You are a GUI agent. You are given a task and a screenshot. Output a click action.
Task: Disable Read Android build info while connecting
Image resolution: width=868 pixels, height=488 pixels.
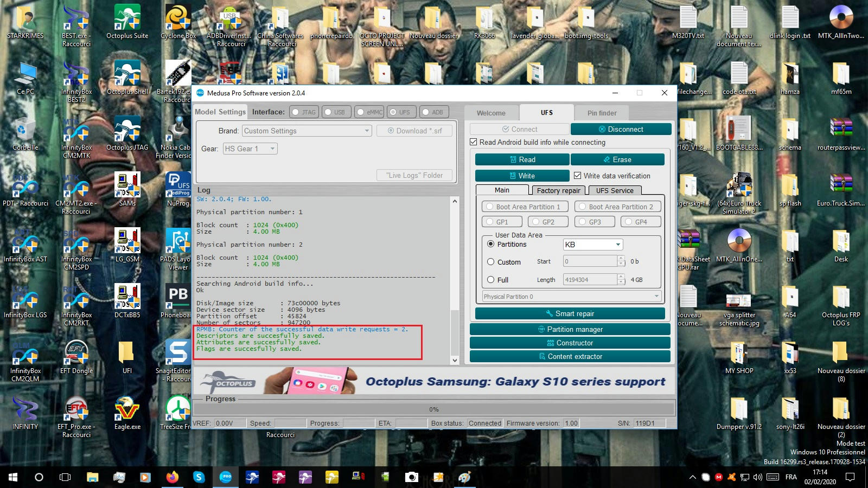coord(474,142)
